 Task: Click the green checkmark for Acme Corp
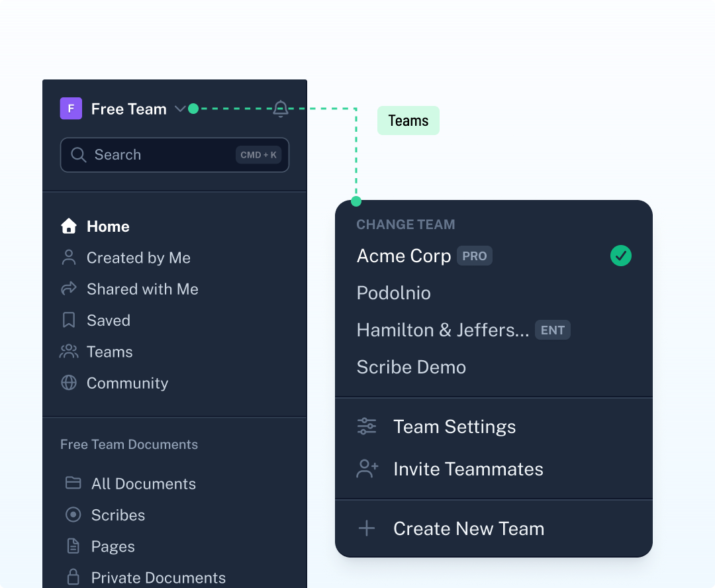coord(620,256)
